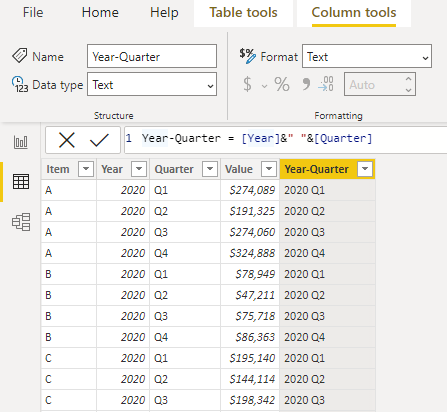The image size is (447, 412).
Task: Click the decimal places icon
Action: [326, 84]
